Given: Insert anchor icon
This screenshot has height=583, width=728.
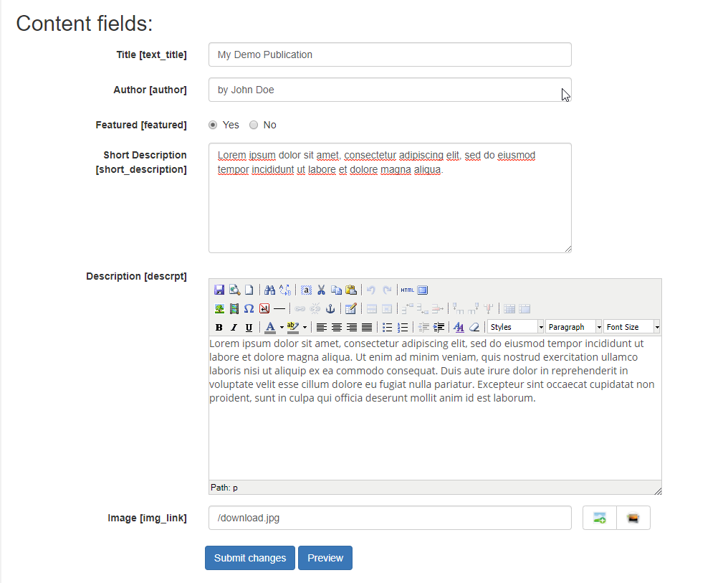Looking at the screenshot, I should [x=330, y=308].
